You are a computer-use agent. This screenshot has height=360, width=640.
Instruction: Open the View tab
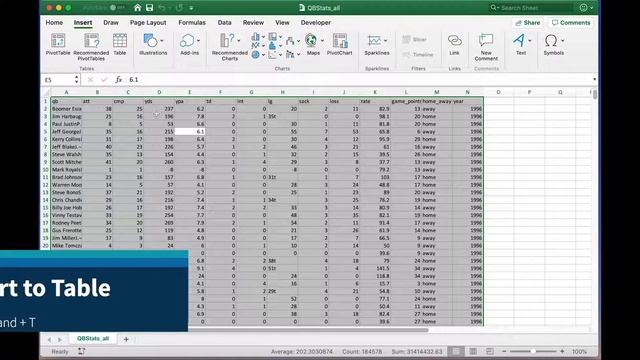(x=282, y=23)
